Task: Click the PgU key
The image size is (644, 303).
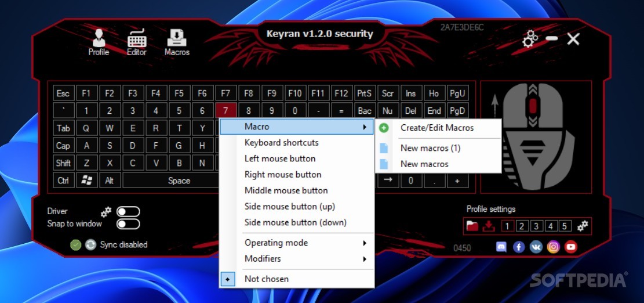Action: coord(457,93)
